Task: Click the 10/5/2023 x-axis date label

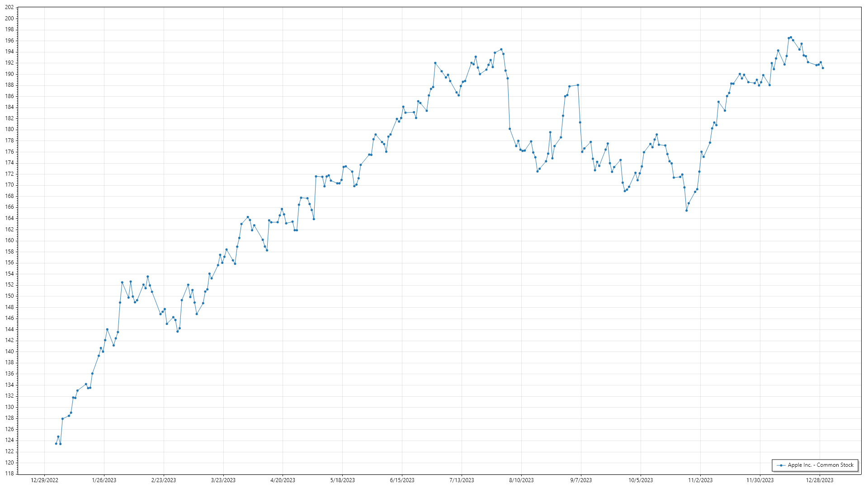Action: [641, 480]
